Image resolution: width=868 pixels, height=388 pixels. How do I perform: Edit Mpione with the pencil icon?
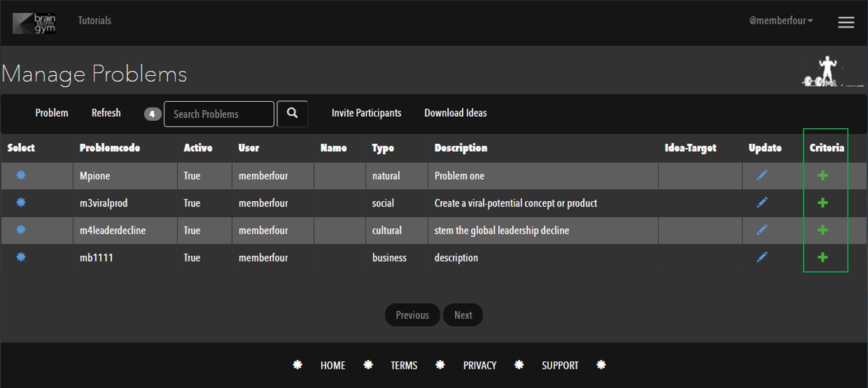pyautogui.click(x=762, y=175)
